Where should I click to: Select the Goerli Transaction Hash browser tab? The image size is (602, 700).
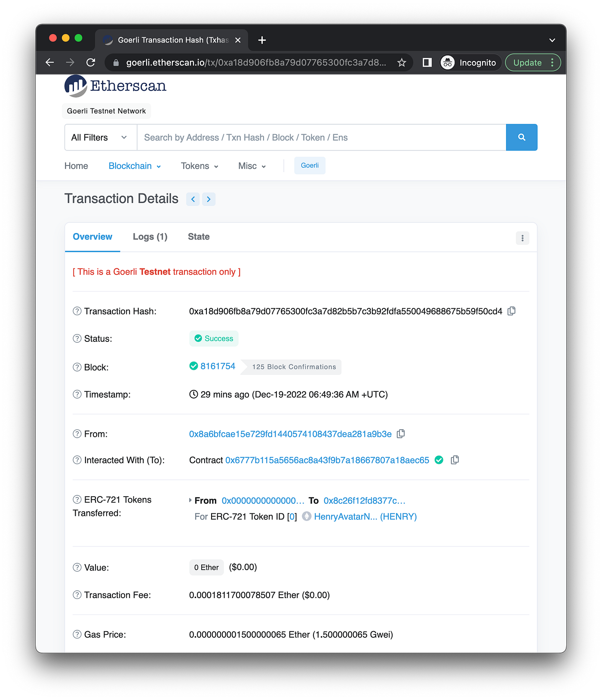pos(172,40)
